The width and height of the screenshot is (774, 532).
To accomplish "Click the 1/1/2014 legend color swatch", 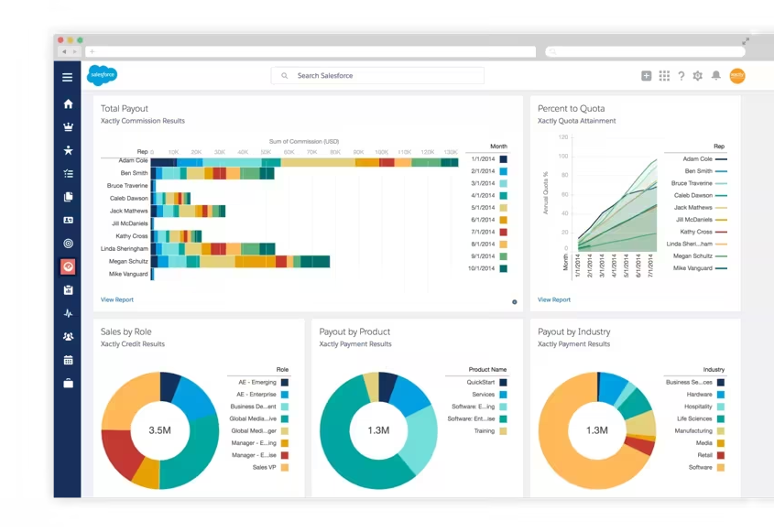I will [x=504, y=159].
